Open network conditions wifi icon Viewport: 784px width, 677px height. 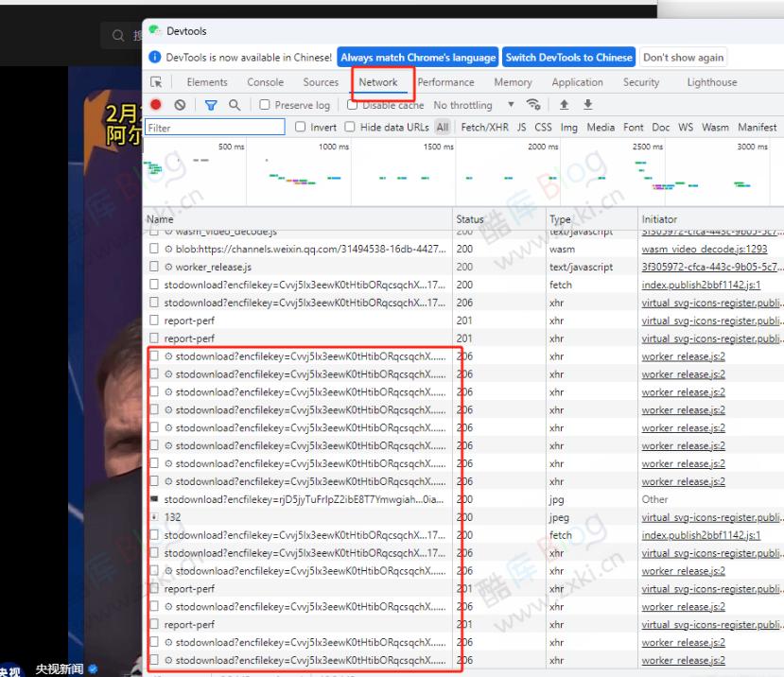pos(534,105)
